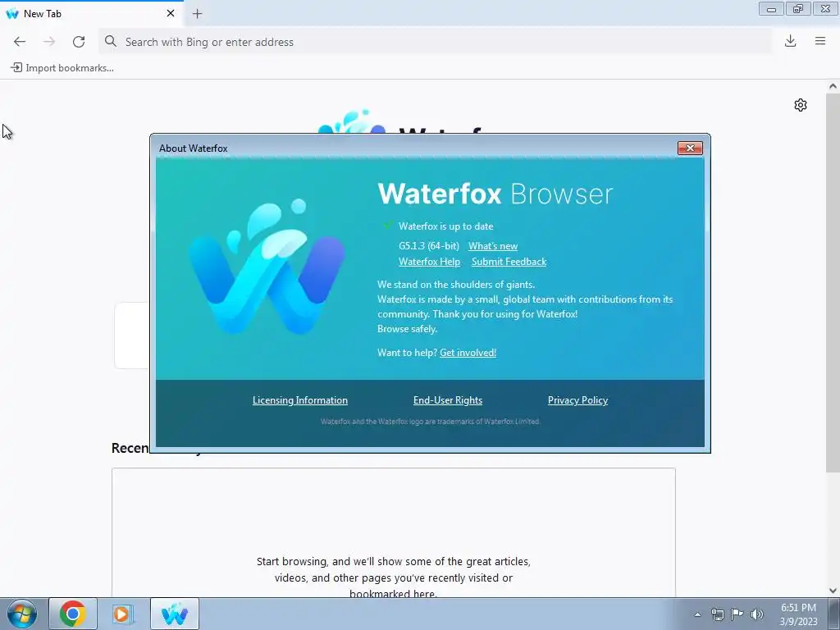Open the Waterfox Help link
The image size is (840, 630).
click(429, 262)
